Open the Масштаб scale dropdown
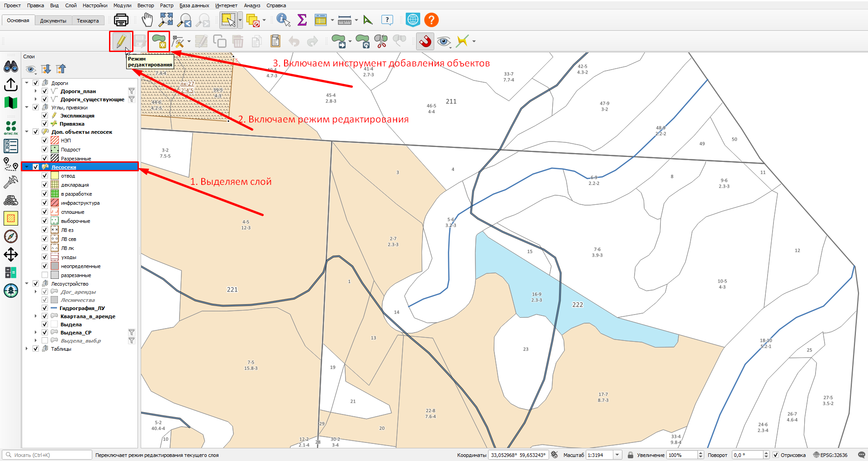This screenshot has width=868, height=461. 617,455
